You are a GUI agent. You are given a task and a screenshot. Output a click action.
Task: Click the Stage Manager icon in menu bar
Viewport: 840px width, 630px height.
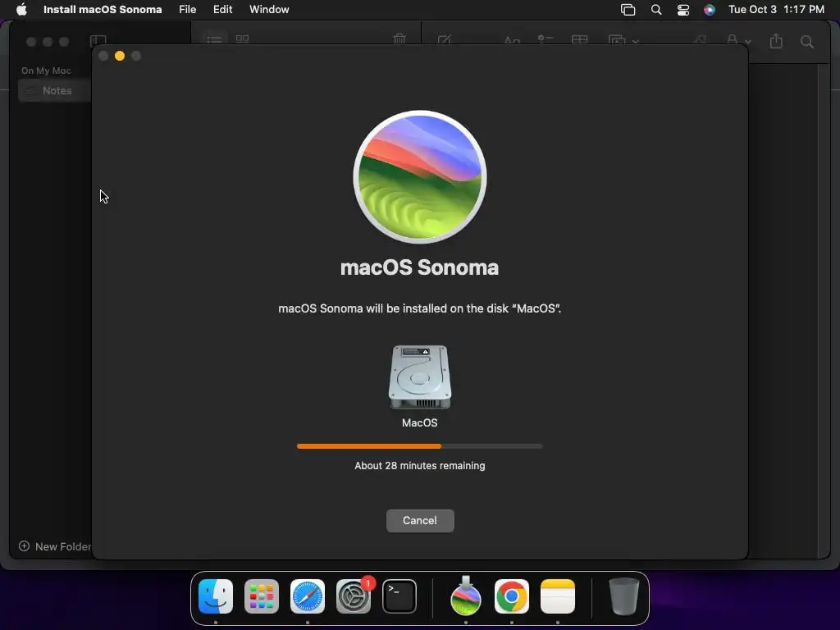(628, 10)
